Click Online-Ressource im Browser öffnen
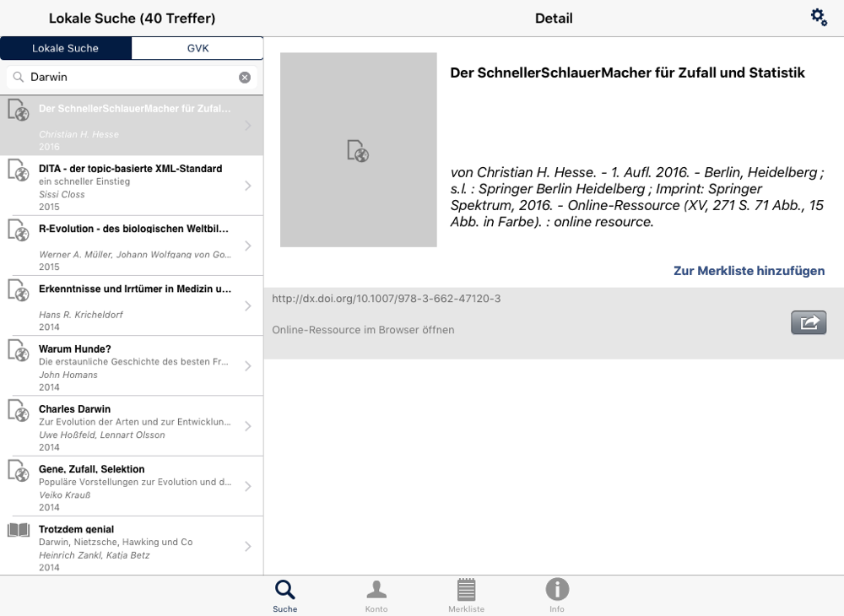The height and width of the screenshot is (616, 844). click(363, 330)
